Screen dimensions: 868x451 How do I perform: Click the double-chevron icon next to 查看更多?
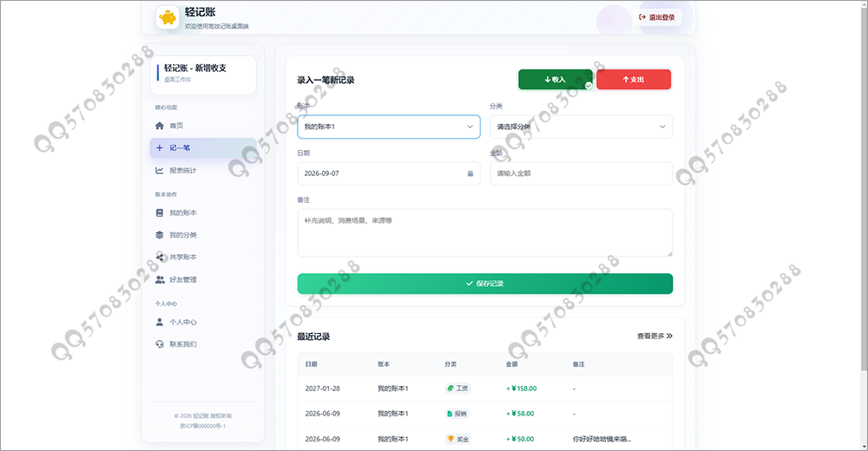click(x=669, y=336)
